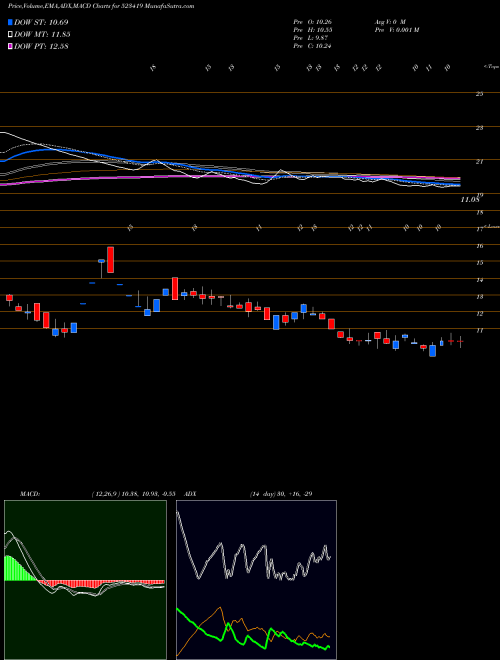Click the blue DOW ST legend swatch
This screenshot has height=660, width=500.
11,22
